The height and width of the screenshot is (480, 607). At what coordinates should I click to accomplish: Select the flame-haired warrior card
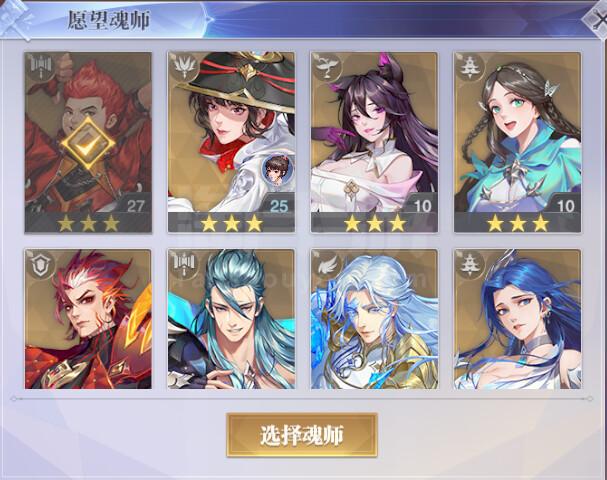88,319
